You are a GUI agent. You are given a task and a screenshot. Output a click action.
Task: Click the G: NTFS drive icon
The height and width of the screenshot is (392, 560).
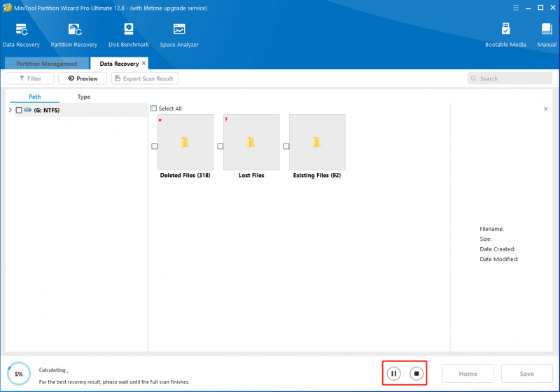tap(28, 110)
